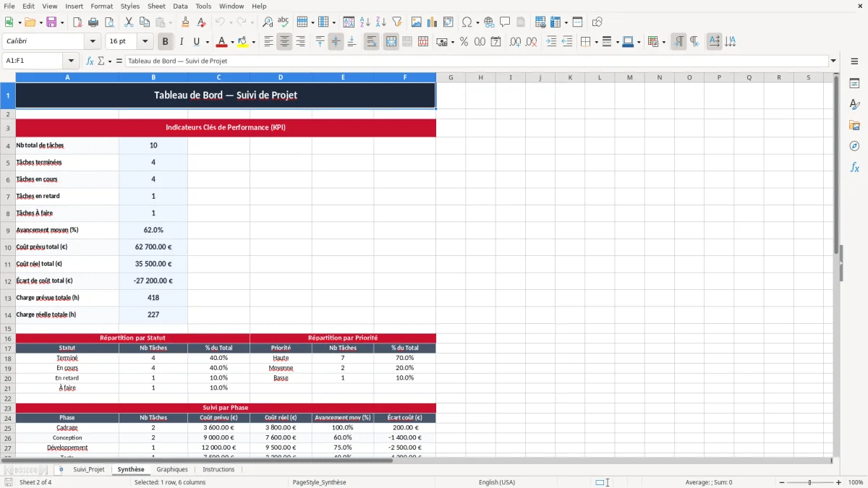Click the Cut scissors icon
This screenshot has width=868, height=488.
click(128, 22)
